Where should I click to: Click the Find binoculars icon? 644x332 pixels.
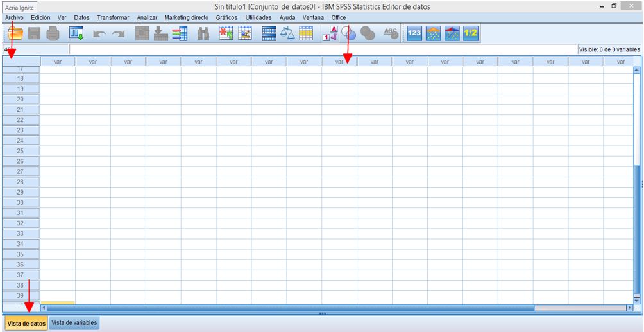pyautogui.click(x=203, y=34)
